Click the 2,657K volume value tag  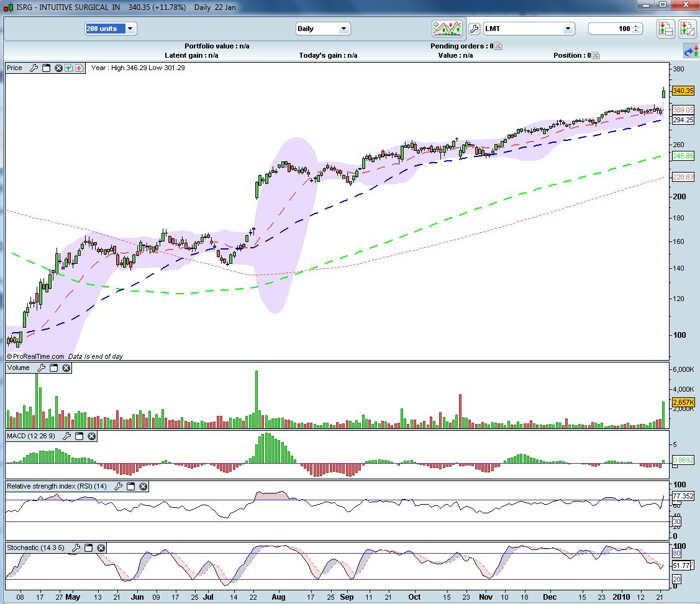683,402
